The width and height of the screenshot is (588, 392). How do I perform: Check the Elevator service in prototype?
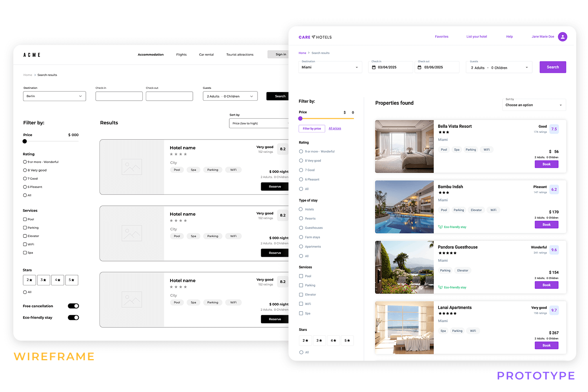click(301, 294)
